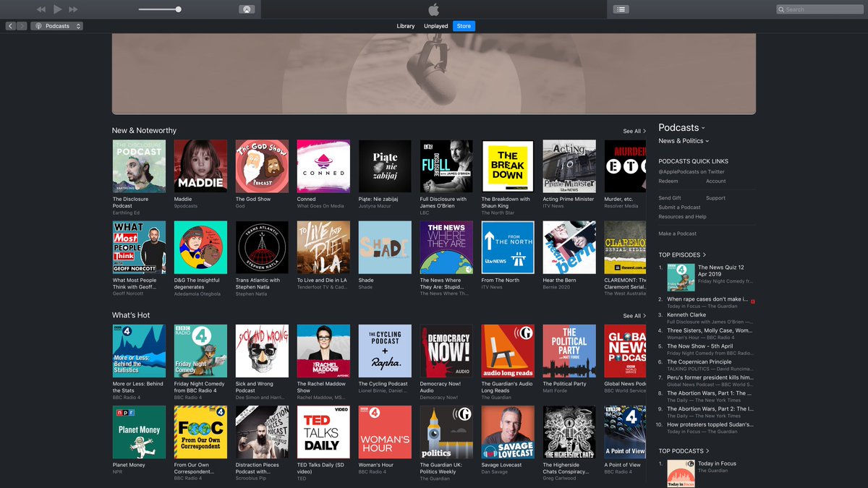This screenshot has width=868, height=488.
Task: Open the News & Politics subcategory dropdown
Action: [684, 141]
